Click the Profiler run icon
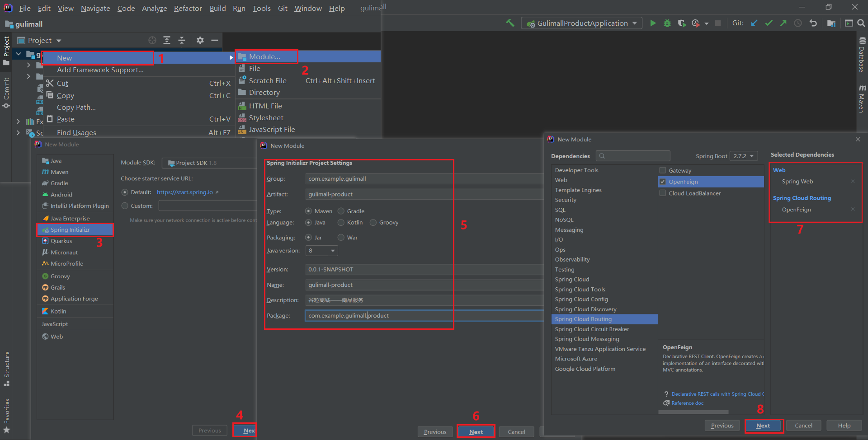 pos(696,23)
